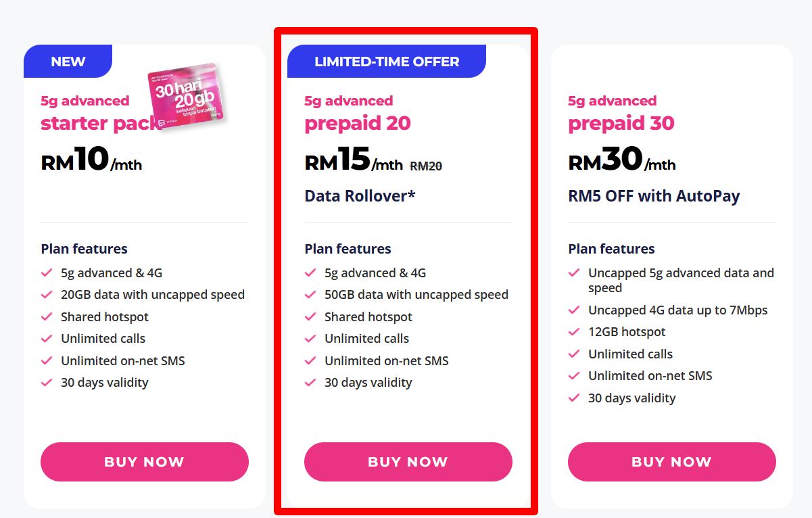Screen dimensions: 812x518
Task: Click checkmark beside 50GB data feature
Action: click(310, 295)
